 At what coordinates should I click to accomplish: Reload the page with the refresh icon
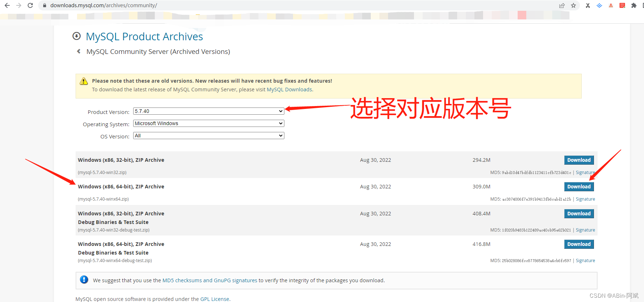tap(30, 5)
